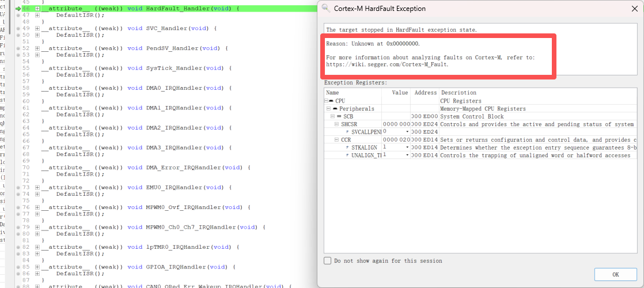
Task: Expand the disassembly box on line 49
Action: tap(37, 28)
